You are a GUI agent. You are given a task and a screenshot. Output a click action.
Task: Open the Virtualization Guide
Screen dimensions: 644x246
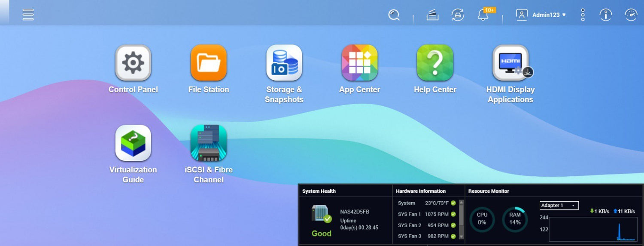coord(133,143)
